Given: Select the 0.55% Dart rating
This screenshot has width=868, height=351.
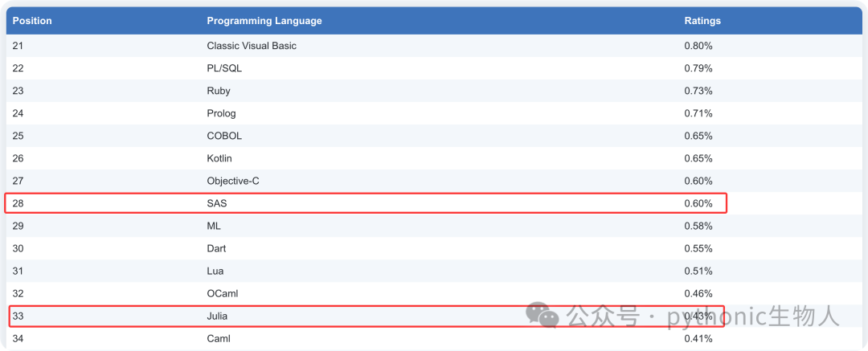Looking at the screenshot, I should [698, 248].
